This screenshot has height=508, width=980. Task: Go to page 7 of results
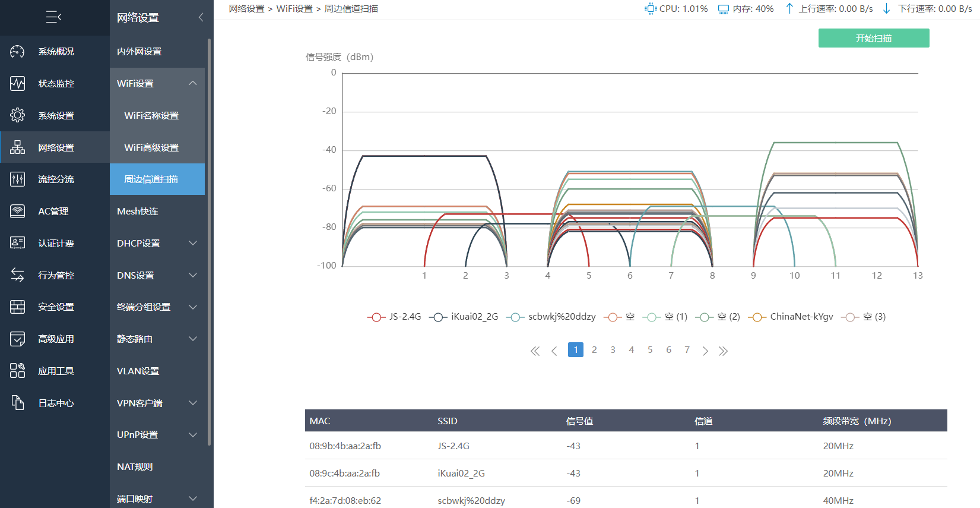tap(687, 350)
